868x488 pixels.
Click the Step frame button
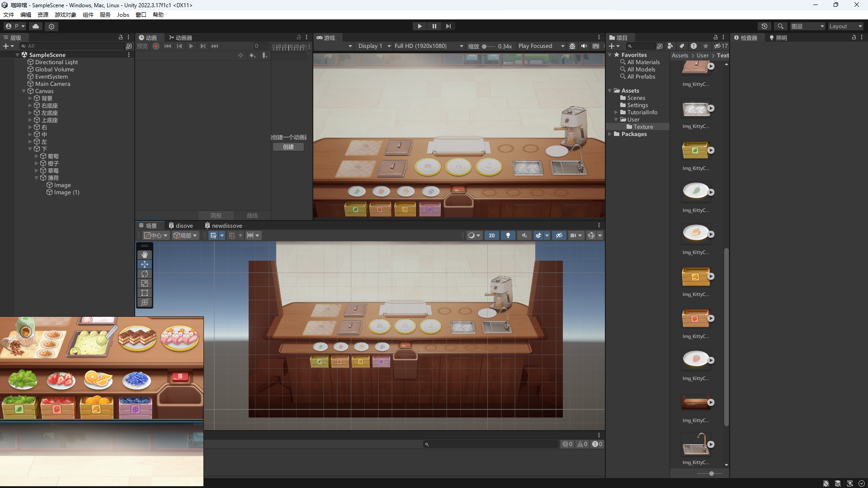[448, 26]
